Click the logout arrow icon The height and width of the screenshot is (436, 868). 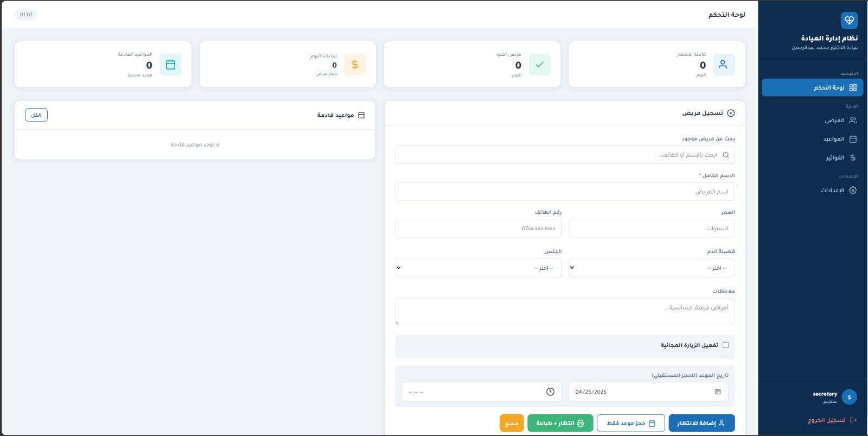point(853,420)
